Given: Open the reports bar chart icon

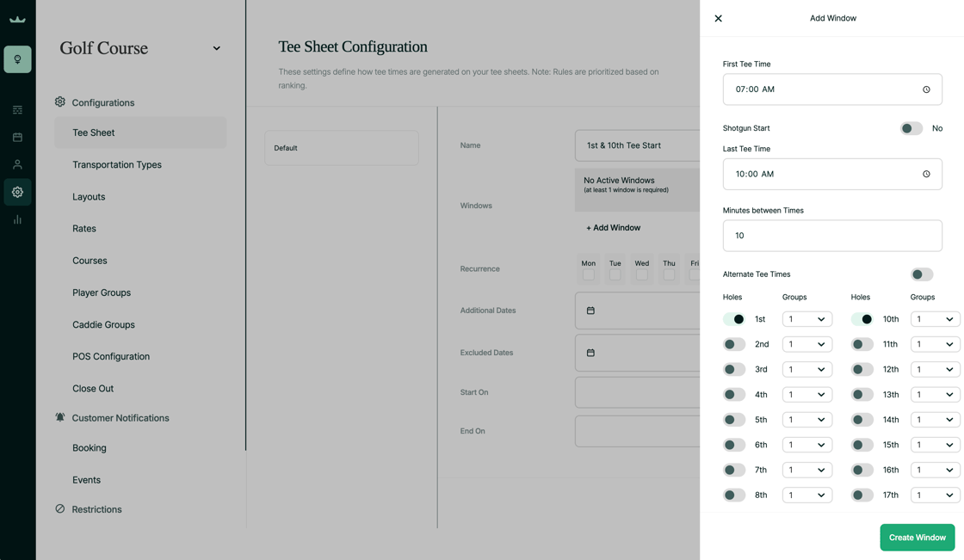Looking at the screenshot, I should tap(17, 219).
